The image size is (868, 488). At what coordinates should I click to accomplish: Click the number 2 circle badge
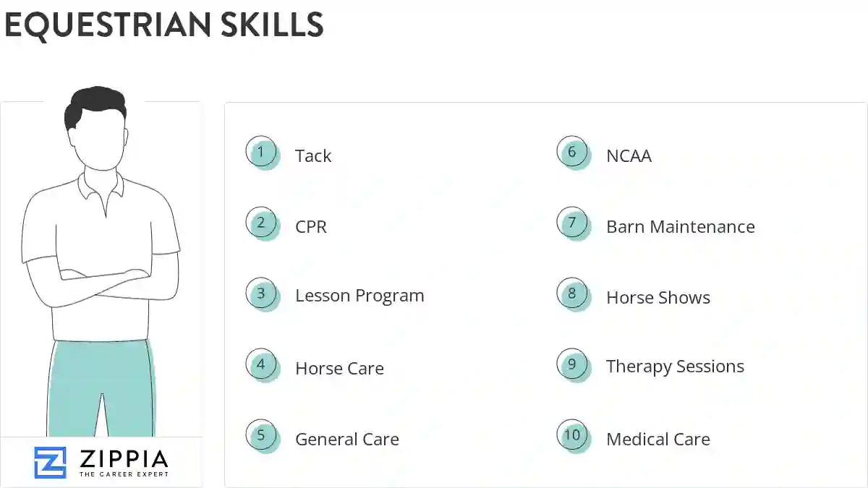pyautogui.click(x=262, y=223)
